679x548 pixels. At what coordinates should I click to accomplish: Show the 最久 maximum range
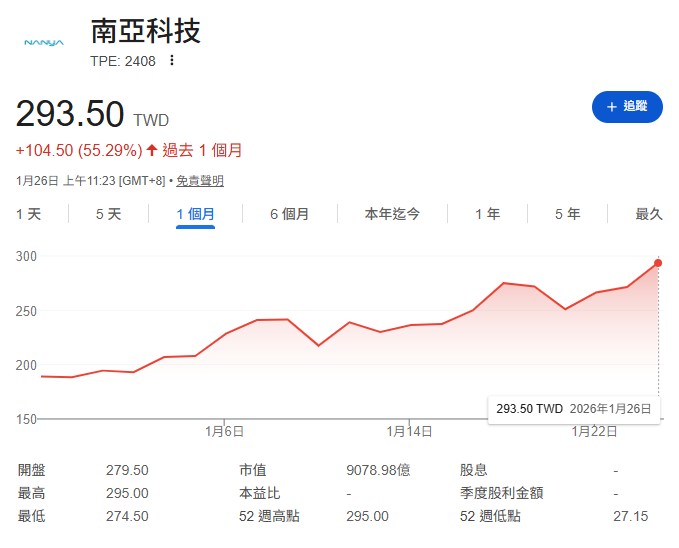[649, 214]
